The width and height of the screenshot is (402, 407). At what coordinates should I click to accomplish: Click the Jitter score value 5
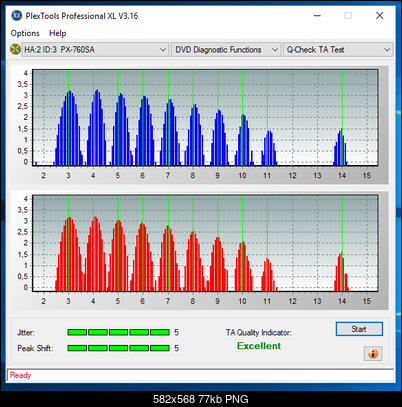coord(176,332)
